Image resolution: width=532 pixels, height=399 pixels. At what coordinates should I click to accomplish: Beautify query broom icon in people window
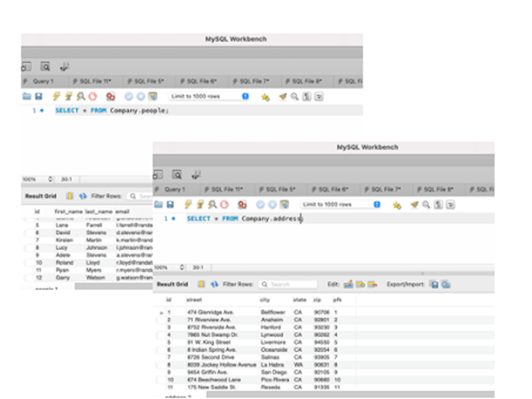click(283, 97)
